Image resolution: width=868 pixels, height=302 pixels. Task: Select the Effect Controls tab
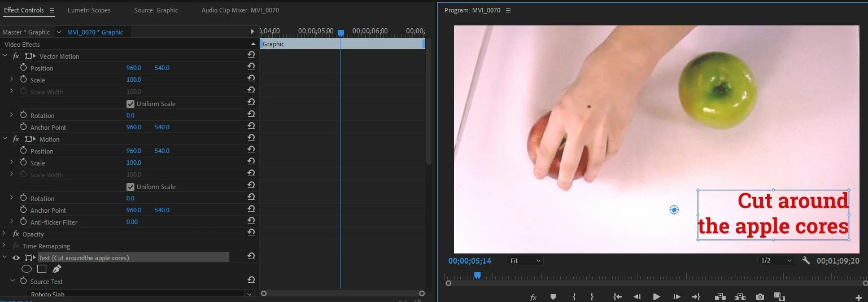(24, 10)
